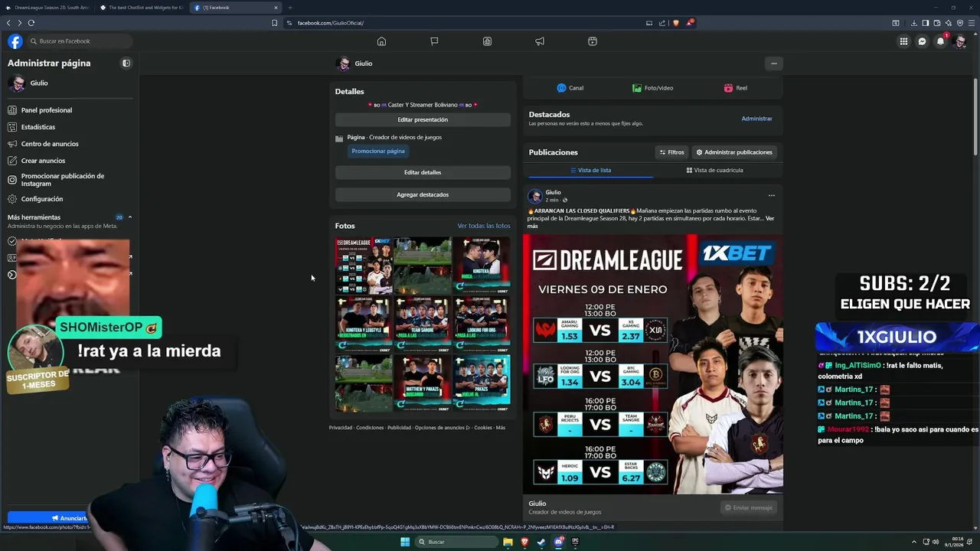Viewport: 980px width, 551px height.
Task: Open the post's three-dots options menu
Action: 771,195
